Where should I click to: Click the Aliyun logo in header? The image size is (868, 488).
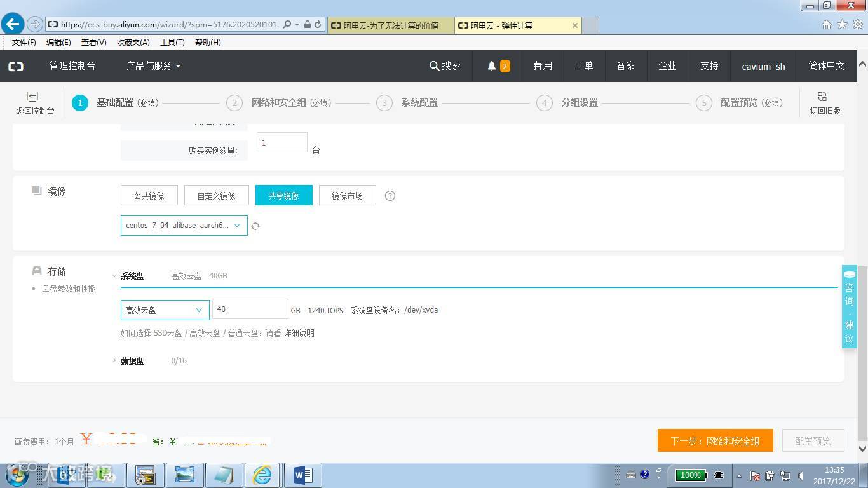[x=16, y=66]
